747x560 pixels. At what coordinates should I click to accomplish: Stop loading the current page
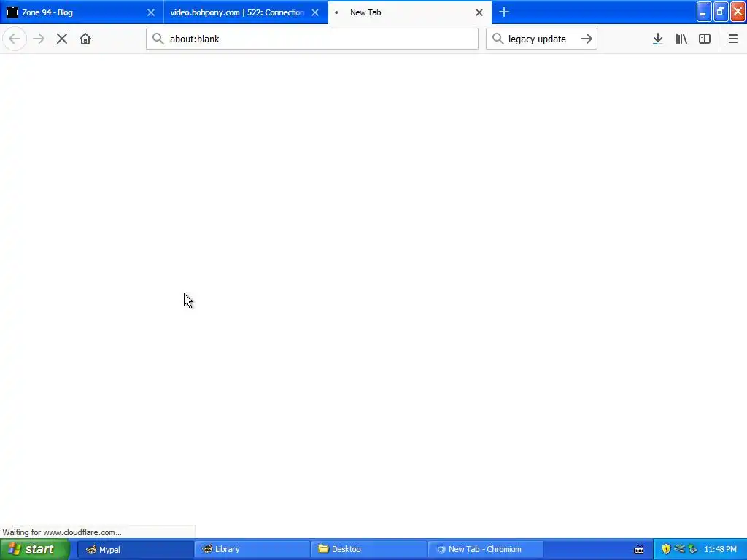click(62, 39)
